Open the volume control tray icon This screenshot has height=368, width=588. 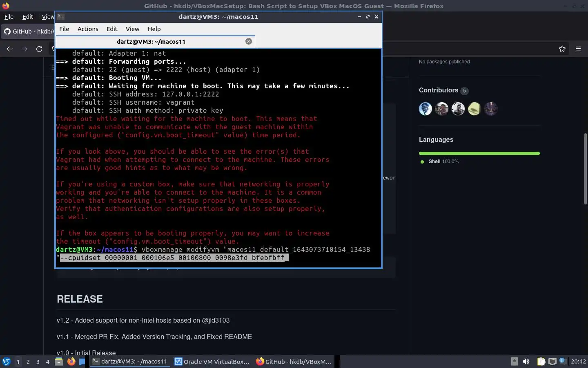coord(526,361)
